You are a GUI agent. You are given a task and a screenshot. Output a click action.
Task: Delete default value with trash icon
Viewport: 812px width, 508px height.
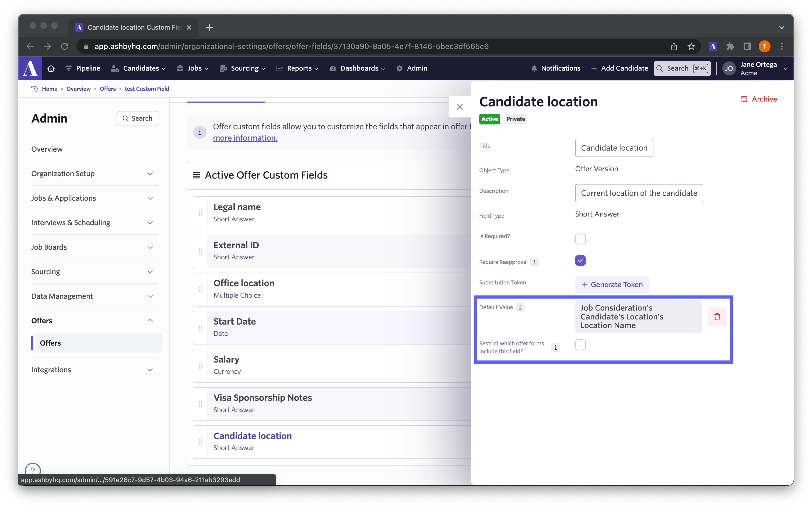[717, 316]
